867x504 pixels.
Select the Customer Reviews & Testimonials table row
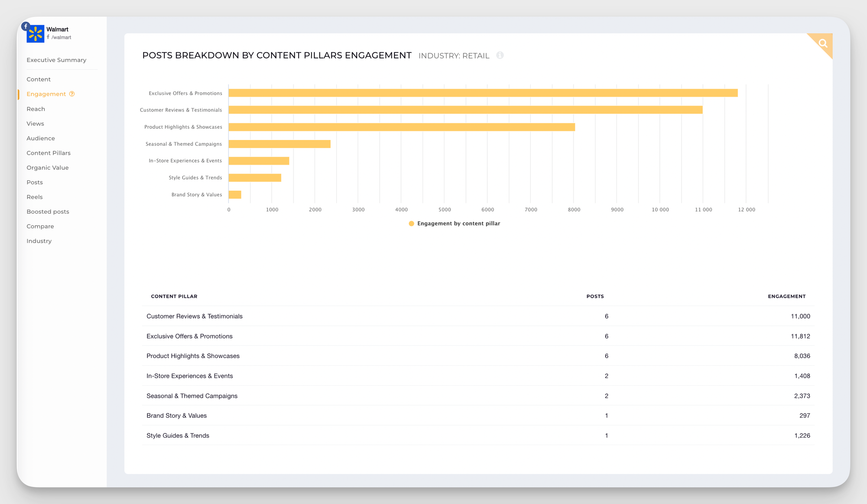[194, 316]
